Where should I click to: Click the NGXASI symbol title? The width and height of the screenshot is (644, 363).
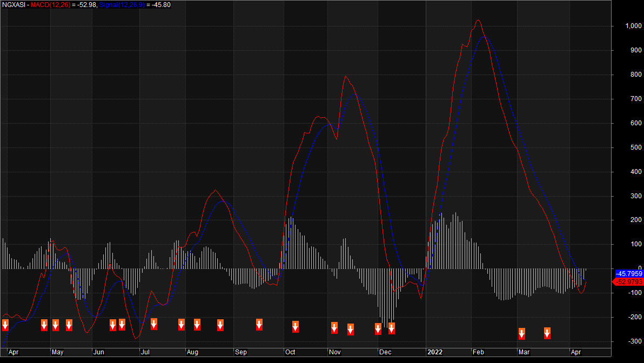click(14, 5)
